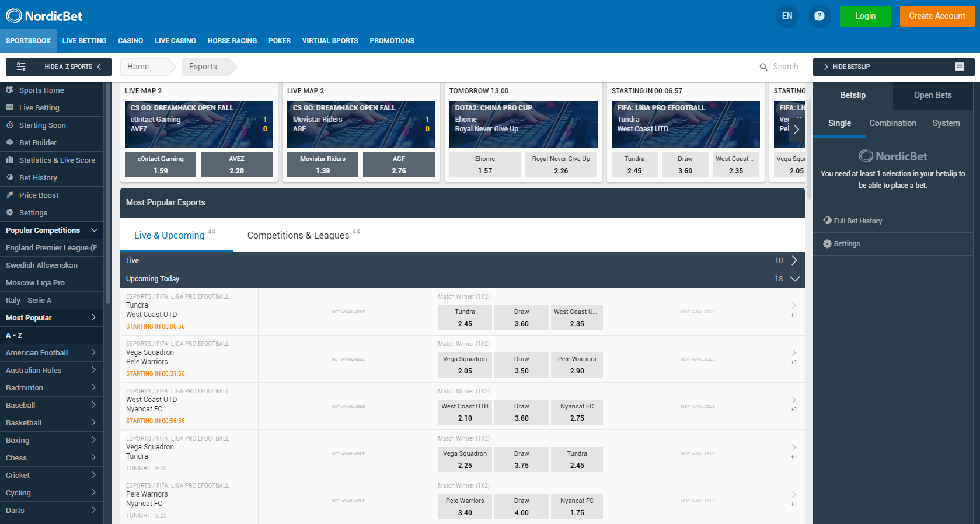
Task: Open Swedish Allsvenskan competition
Action: [51, 265]
